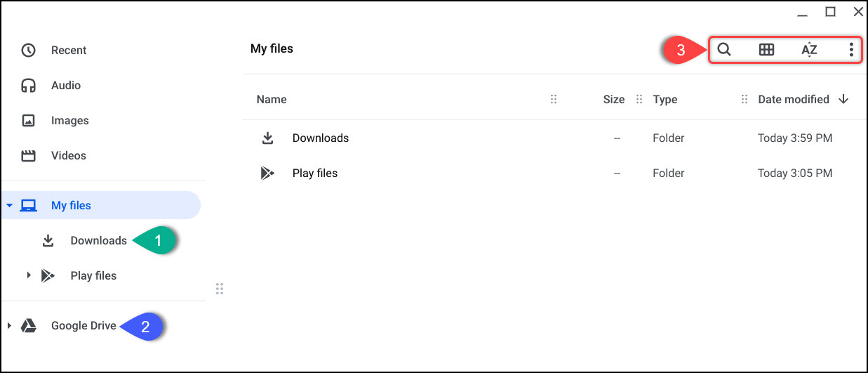Select Downloads in the sidebar tree
Screen dimensions: 868x373
(98, 240)
